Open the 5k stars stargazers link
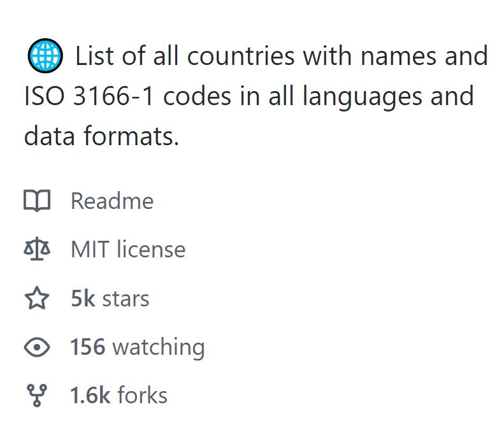The width and height of the screenshot is (504, 444). click(x=110, y=299)
